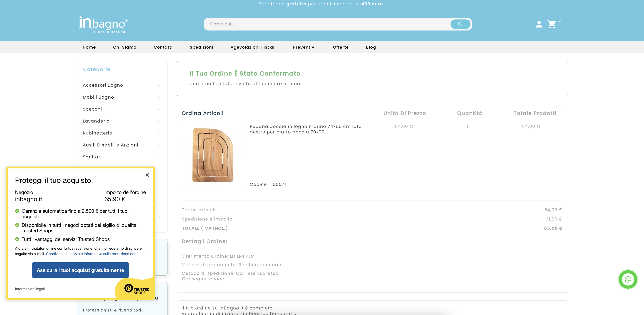Image resolution: width=644 pixels, height=315 pixels.
Task: Go to Home menu item
Action: (x=89, y=47)
